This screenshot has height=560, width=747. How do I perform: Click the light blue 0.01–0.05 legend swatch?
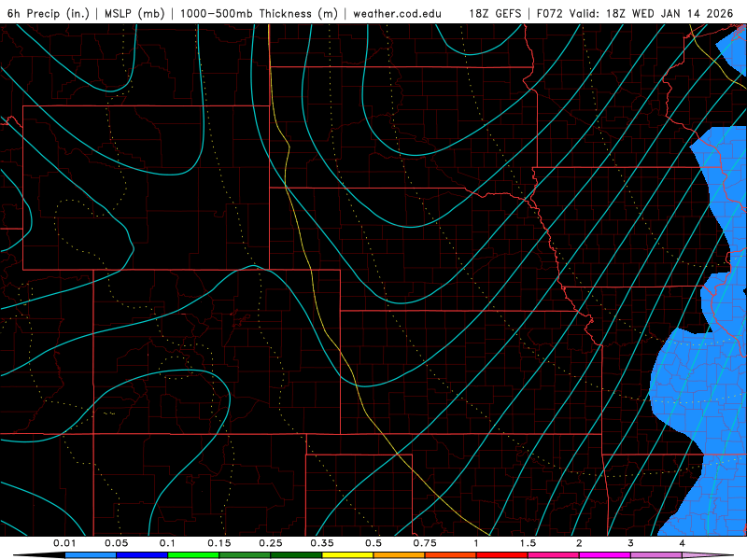(x=91, y=555)
